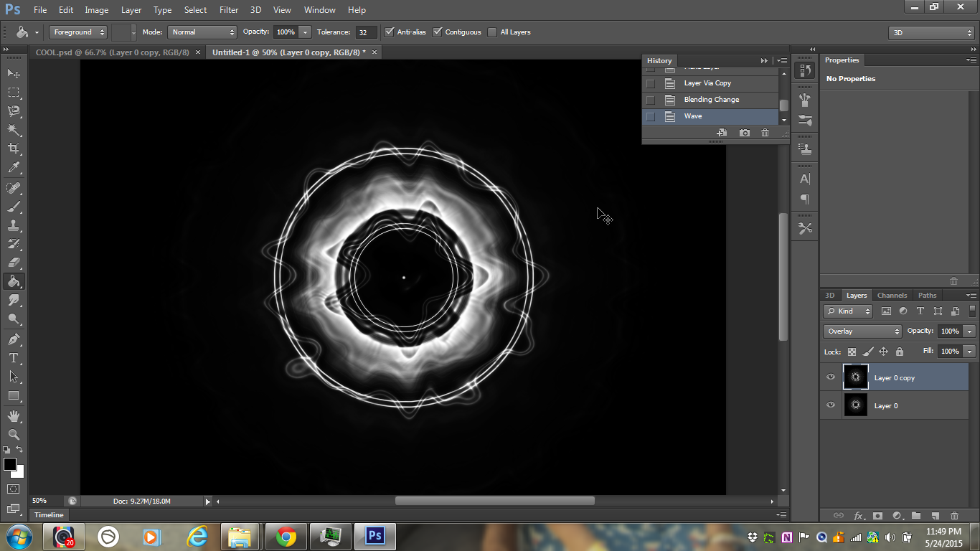Select the Smudge tool
980x551 pixels.
14,300
